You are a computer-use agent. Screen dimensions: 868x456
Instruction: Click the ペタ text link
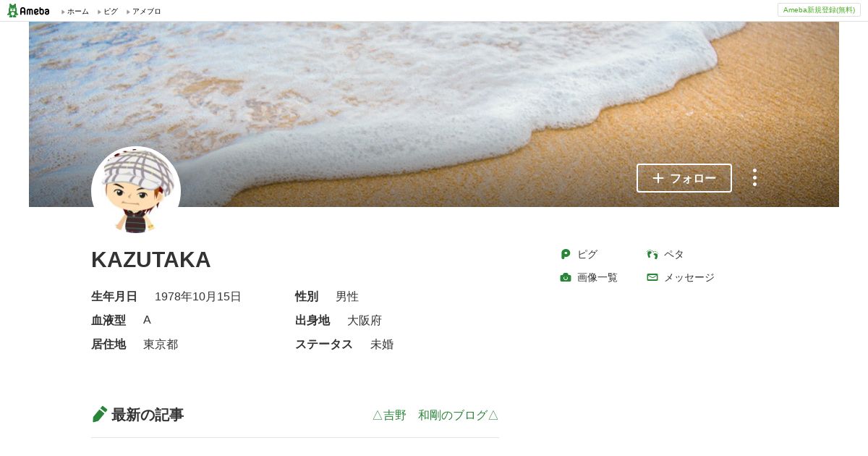674,254
